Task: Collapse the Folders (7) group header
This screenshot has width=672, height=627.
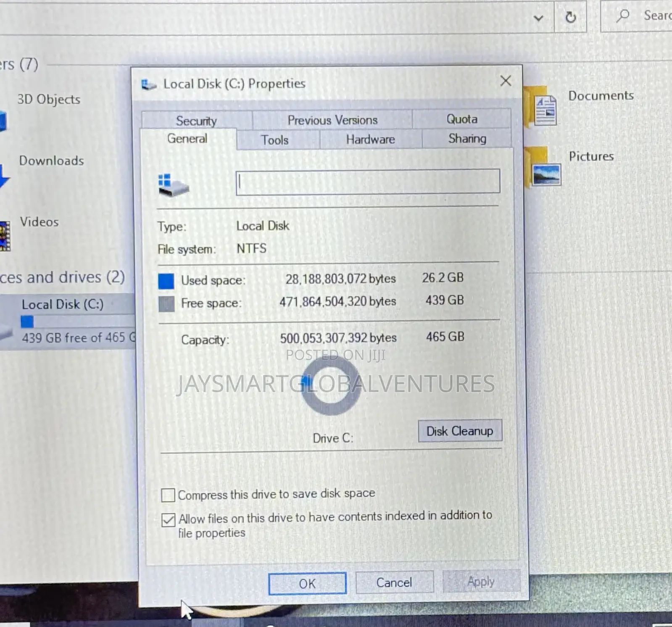Action: [x=19, y=64]
